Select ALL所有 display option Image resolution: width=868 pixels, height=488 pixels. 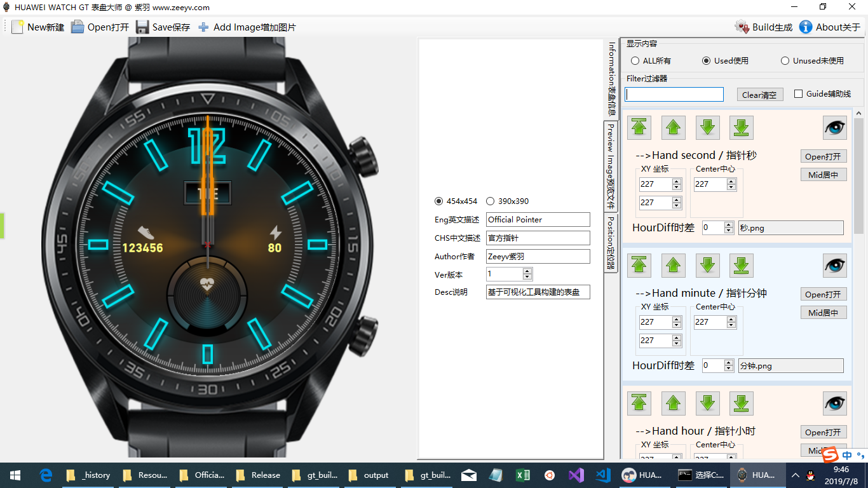(x=651, y=61)
